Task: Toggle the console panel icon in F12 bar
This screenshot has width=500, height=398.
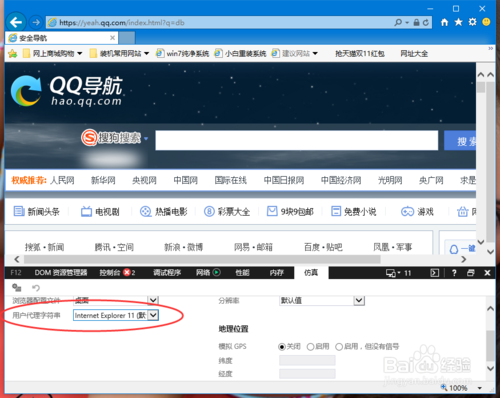Action: click(434, 273)
